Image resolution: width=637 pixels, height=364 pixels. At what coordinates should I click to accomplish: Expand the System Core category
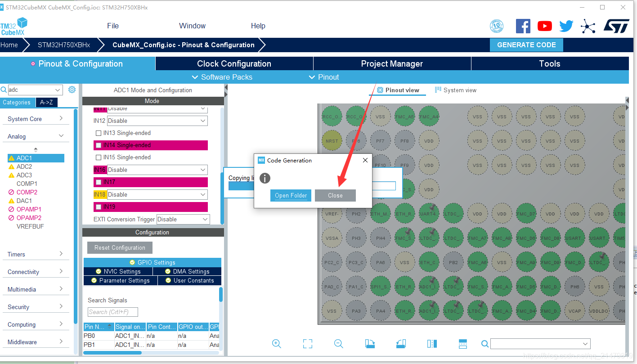pos(36,119)
